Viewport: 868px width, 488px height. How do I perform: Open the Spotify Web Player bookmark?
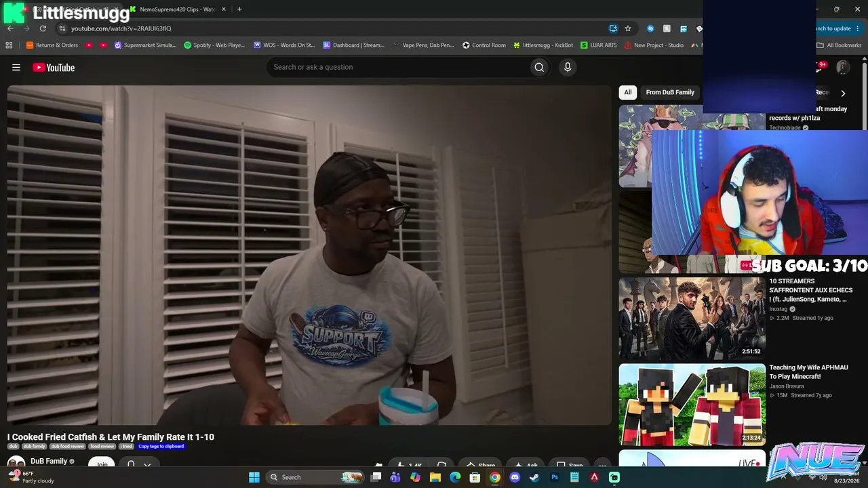pos(214,45)
